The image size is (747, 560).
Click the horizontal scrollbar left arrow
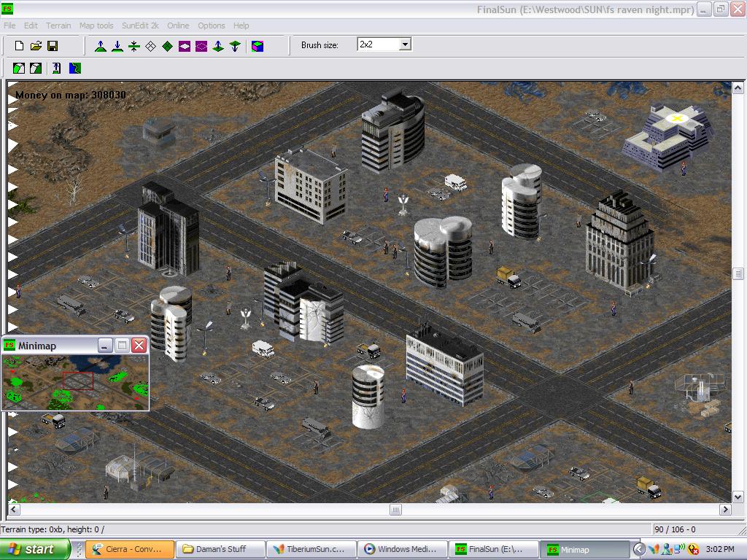click(14, 510)
